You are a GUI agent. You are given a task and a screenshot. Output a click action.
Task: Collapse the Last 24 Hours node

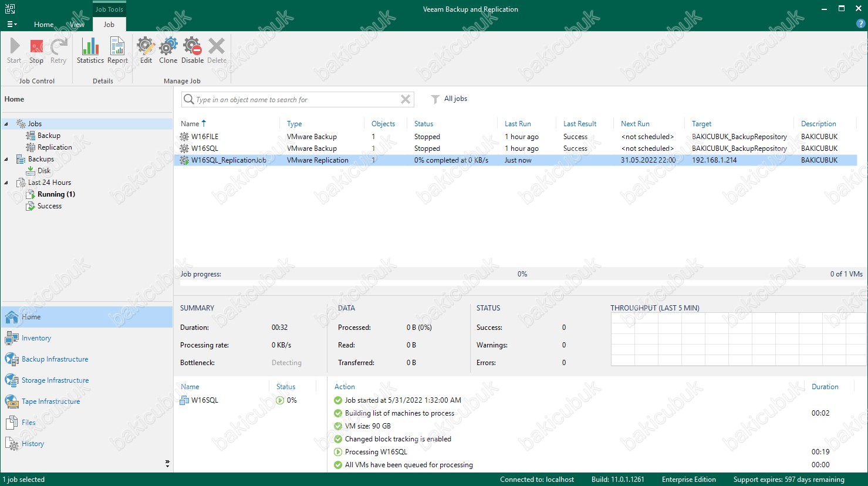6,183
